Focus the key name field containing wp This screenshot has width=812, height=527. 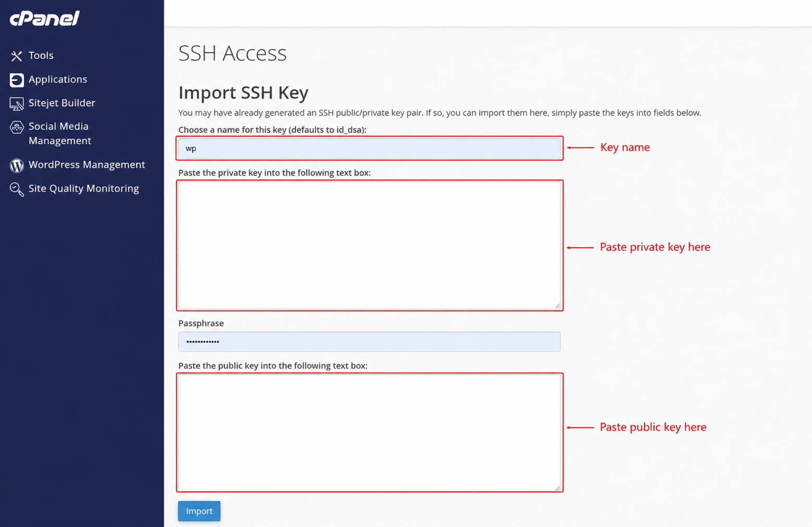point(369,148)
